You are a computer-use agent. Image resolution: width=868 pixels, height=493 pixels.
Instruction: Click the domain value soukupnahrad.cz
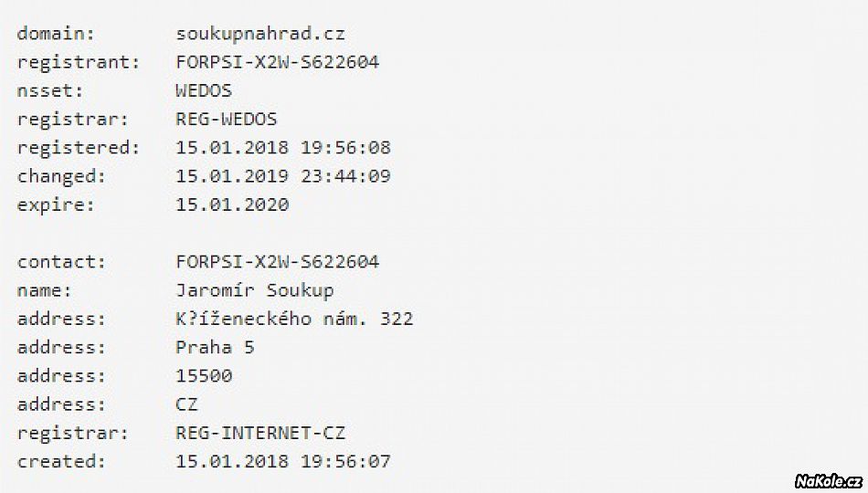pos(260,34)
